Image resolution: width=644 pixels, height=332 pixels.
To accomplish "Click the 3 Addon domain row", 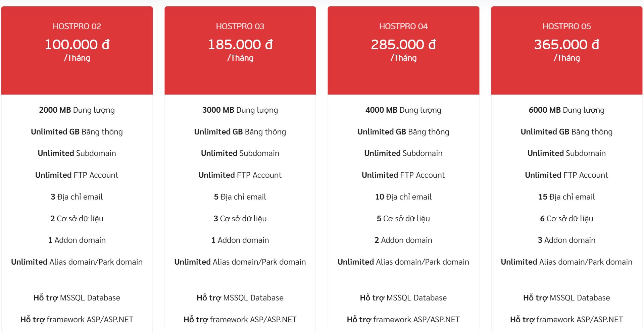I will (566, 240).
